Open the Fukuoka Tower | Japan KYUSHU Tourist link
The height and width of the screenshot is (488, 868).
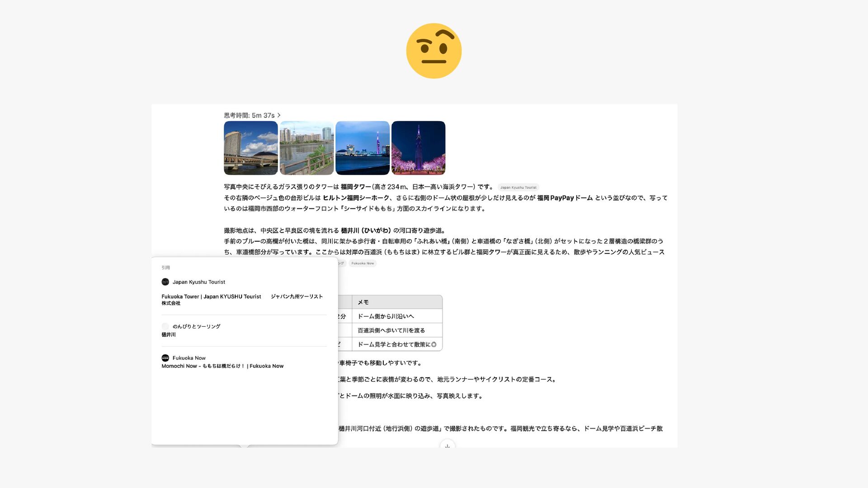point(211,297)
